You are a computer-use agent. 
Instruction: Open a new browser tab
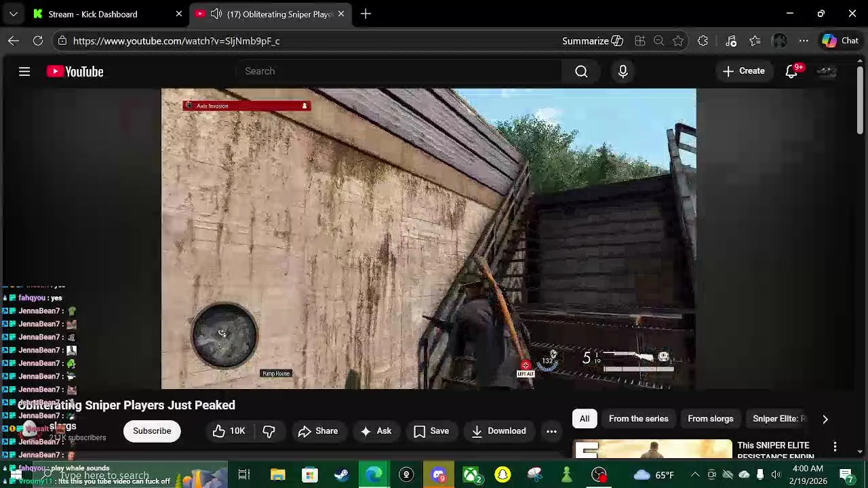click(366, 14)
